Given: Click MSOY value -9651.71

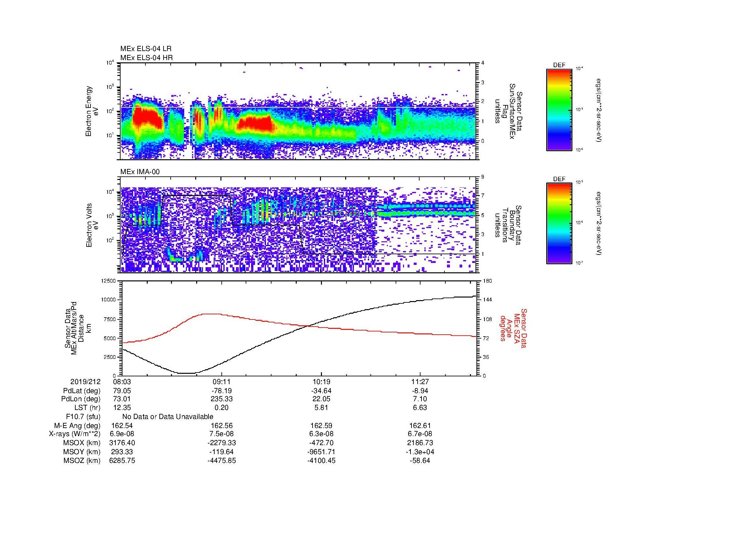Looking at the screenshot, I should pos(321,452).
